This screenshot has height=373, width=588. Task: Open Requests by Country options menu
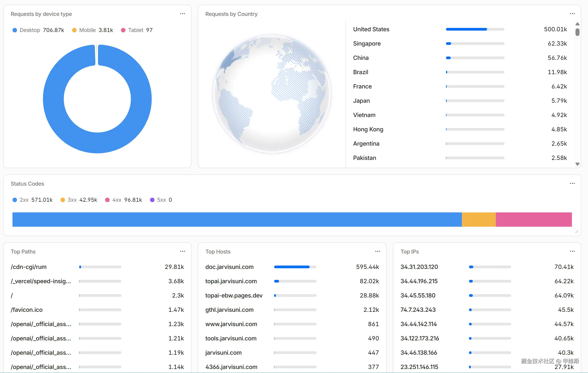coord(572,14)
